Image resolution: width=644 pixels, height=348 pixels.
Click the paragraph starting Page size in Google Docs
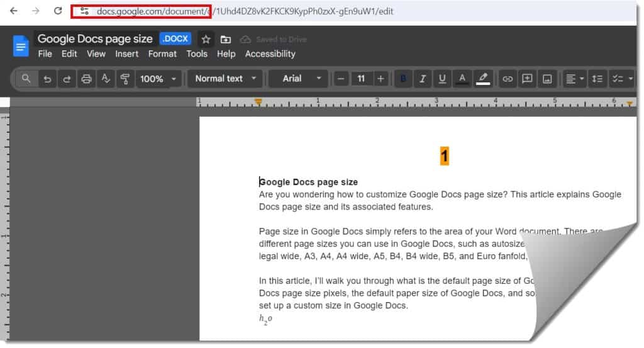click(431, 244)
